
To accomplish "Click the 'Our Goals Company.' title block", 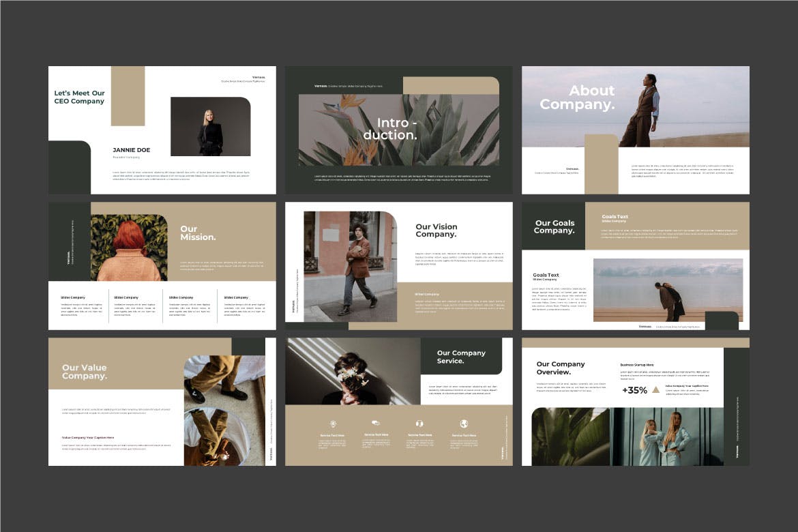I will pyautogui.click(x=554, y=227).
